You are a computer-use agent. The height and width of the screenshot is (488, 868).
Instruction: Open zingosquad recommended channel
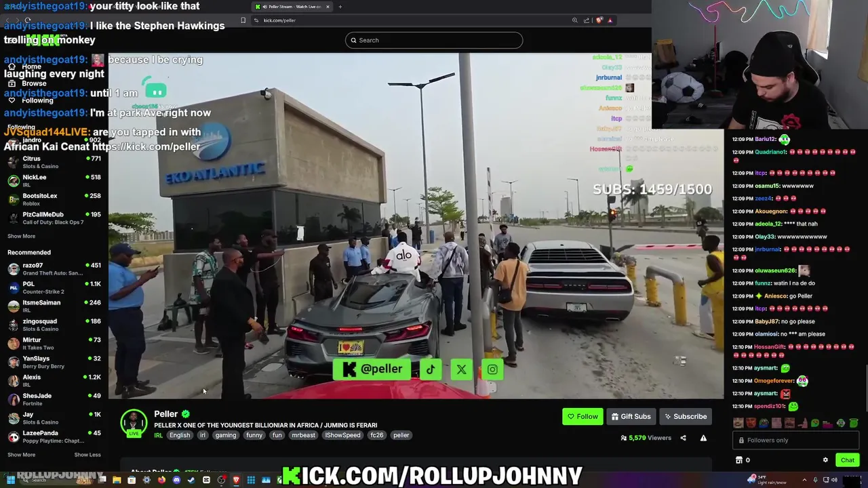54,325
